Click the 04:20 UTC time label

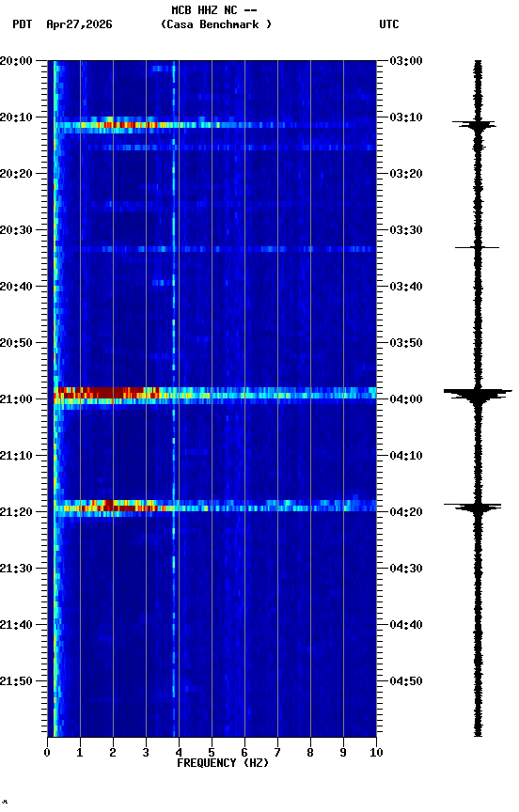click(406, 512)
